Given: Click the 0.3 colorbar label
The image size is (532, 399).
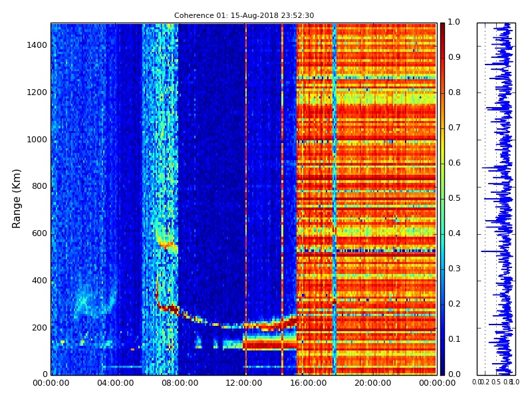Looking at the screenshot, I should [454, 269].
